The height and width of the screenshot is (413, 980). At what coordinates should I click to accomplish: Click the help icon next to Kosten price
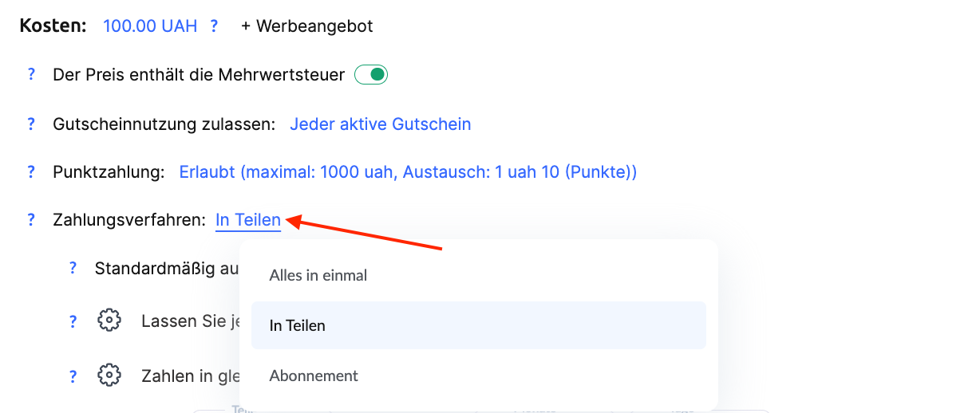214,26
